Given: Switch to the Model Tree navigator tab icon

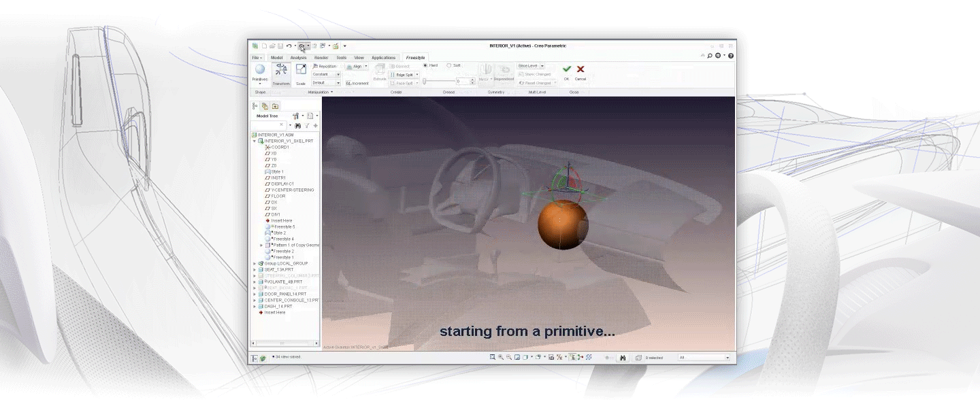Looking at the screenshot, I should (x=255, y=106).
